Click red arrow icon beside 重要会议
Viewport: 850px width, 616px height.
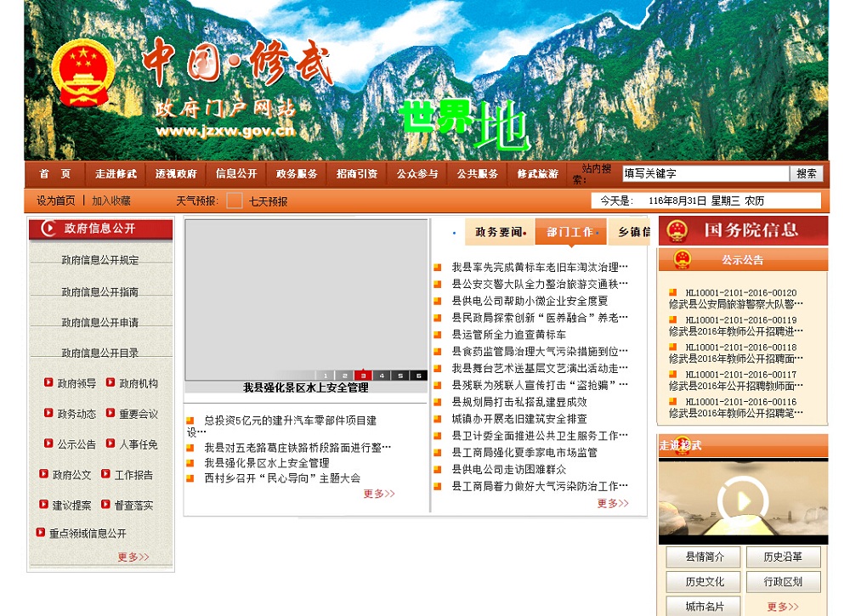point(110,413)
